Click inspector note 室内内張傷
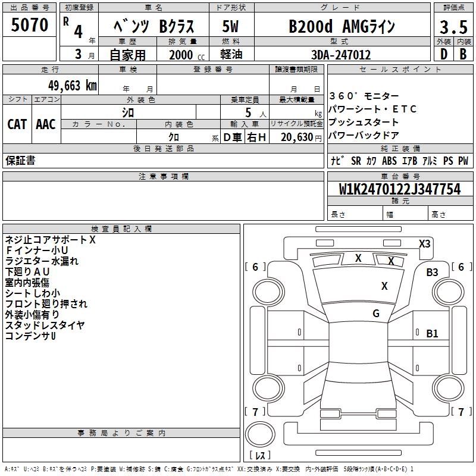 point(27,283)
